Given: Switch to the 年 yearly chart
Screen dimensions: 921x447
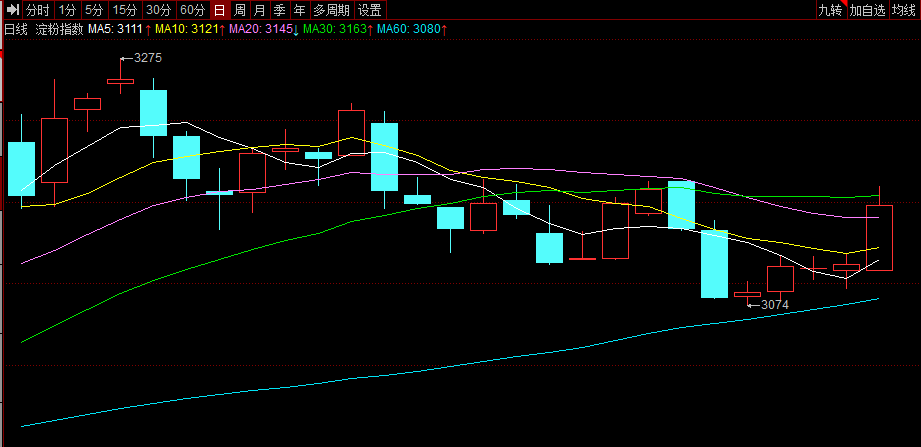Looking at the screenshot, I should pos(300,9).
